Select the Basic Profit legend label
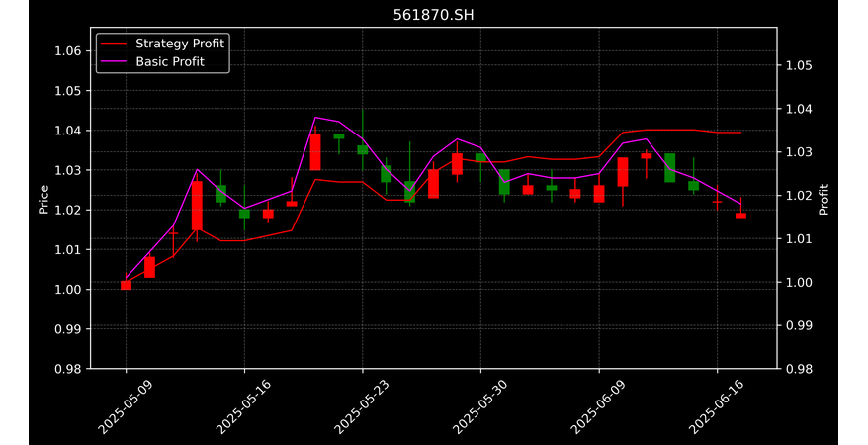The height and width of the screenshot is (445, 868). click(170, 62)
